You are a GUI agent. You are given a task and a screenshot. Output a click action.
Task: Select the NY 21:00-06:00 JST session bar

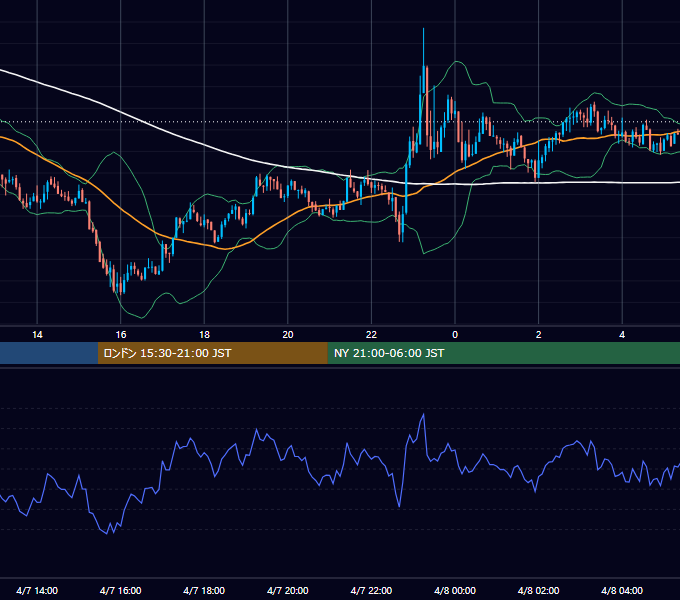[503, 353]
